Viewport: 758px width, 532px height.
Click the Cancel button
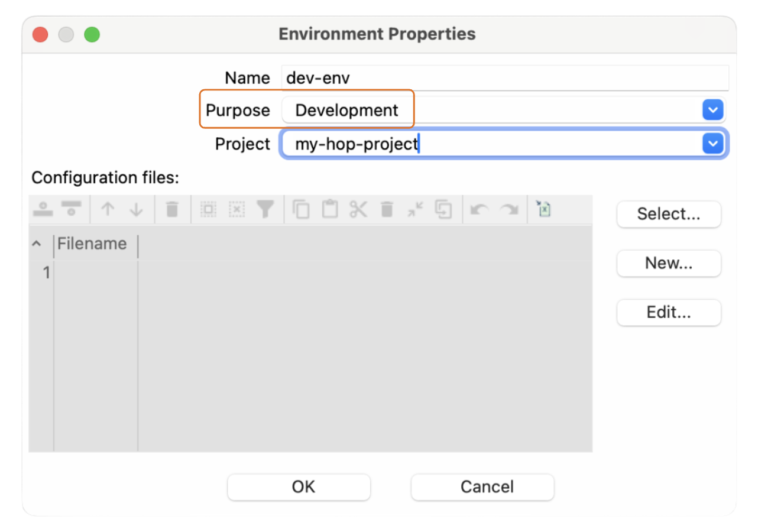[482, 487]
